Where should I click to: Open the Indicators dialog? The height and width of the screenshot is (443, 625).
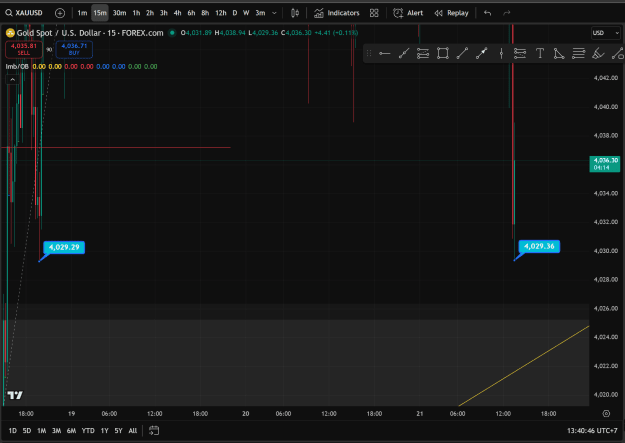click(x=337, y=13)
